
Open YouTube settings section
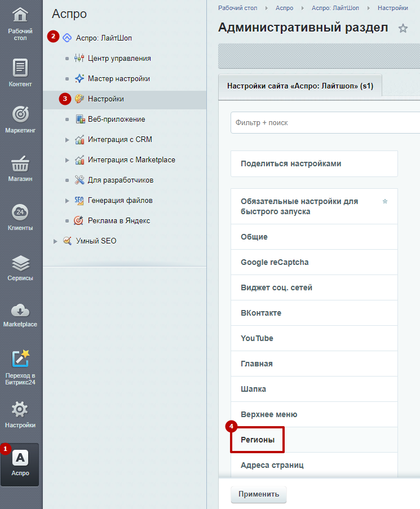[x=314, y=338]
